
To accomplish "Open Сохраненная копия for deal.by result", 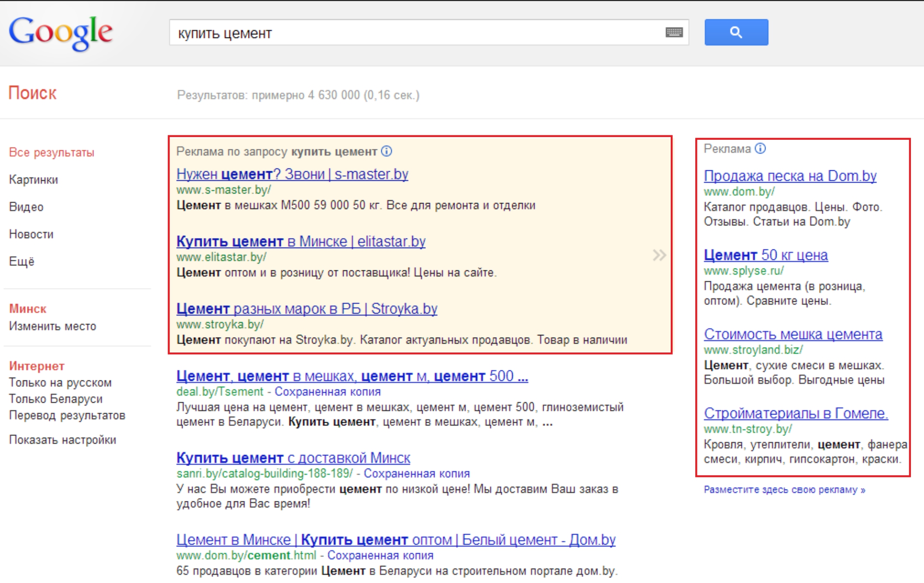I will [x=328, y=392].
